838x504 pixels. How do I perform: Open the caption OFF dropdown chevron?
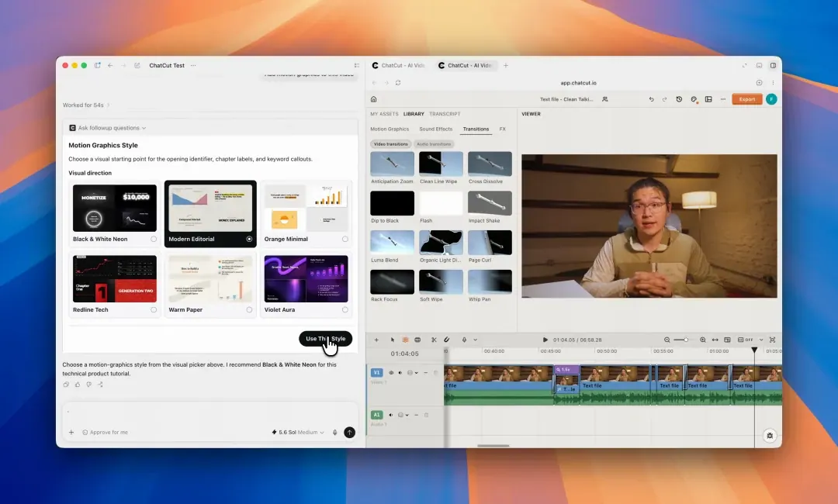click(761, 340)
